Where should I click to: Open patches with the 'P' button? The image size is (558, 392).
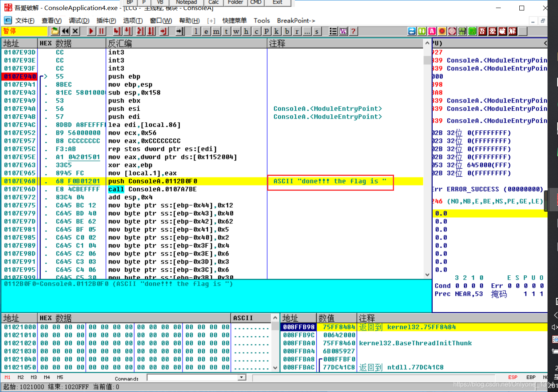267,31
